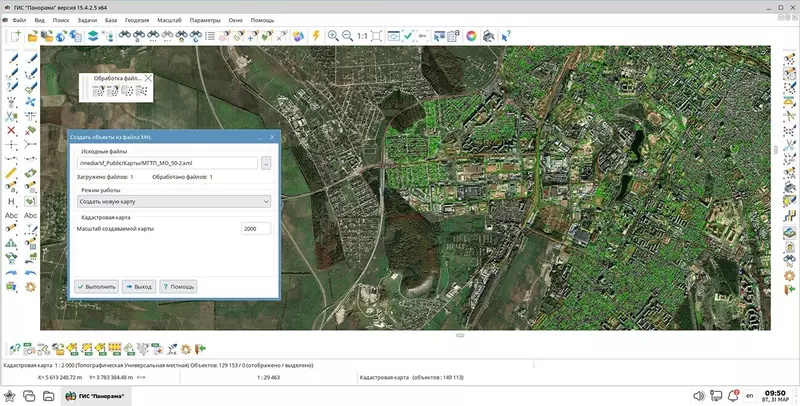Open the Параметры menu
This screenshot has height=406, width=800.
pos(204,20)
